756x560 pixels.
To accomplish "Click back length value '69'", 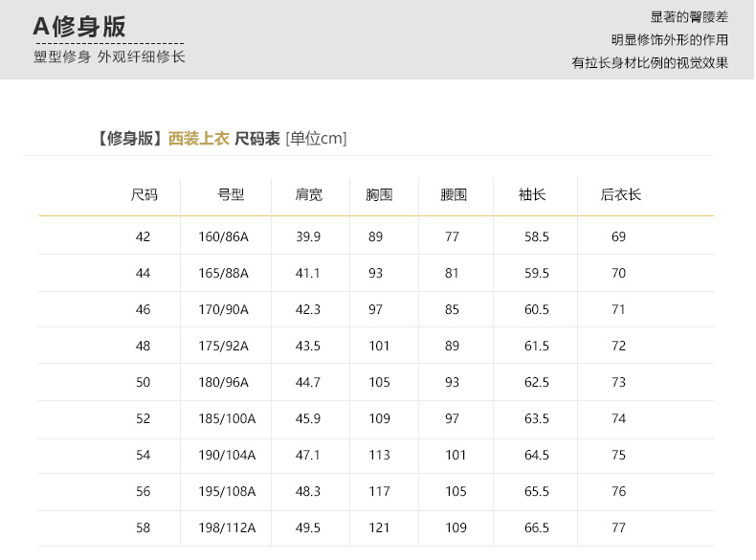I will click(618, 236).
